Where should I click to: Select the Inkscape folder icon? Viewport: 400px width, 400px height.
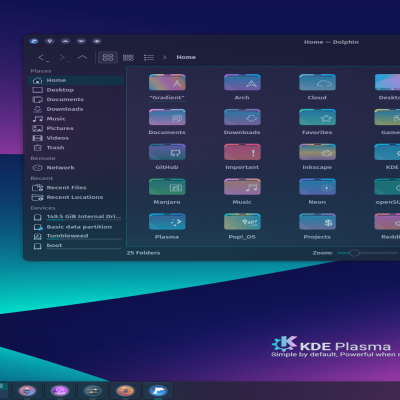[x=317, y=152]
